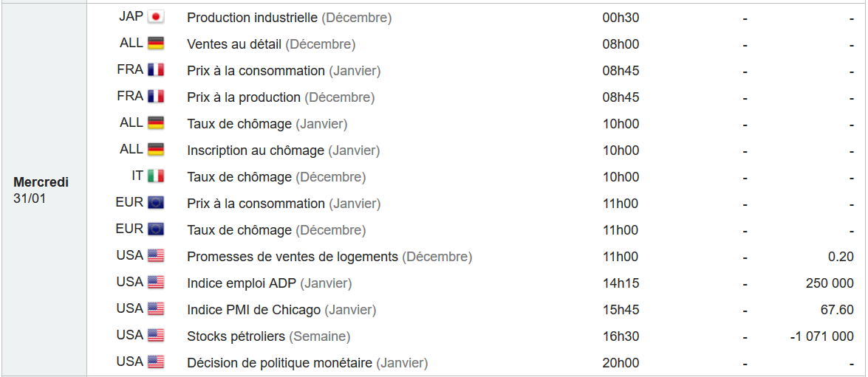Click Italian Taux de chômage (Décembre)
The image size is (868, 377).
click(276, 177)
